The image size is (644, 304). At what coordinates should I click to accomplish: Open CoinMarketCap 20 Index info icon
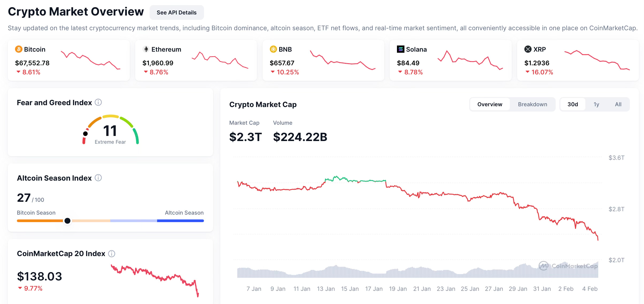112,254
